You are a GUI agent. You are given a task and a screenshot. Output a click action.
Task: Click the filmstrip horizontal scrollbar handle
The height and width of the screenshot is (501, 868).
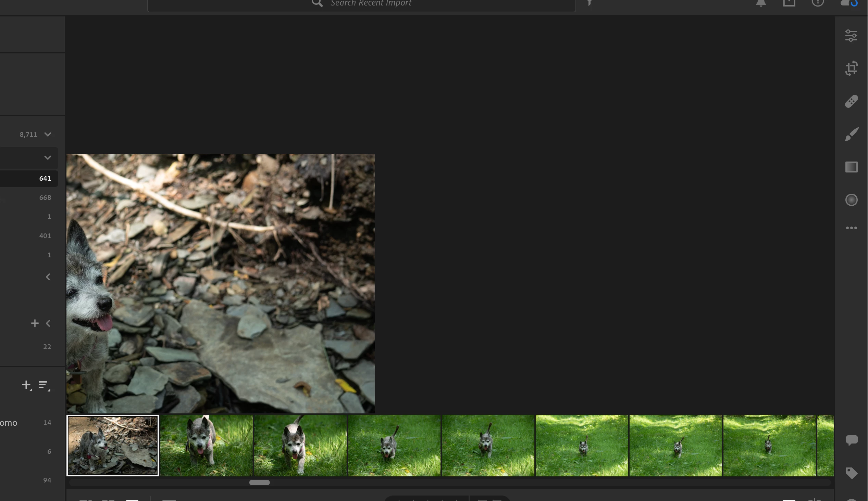(259, 483)
